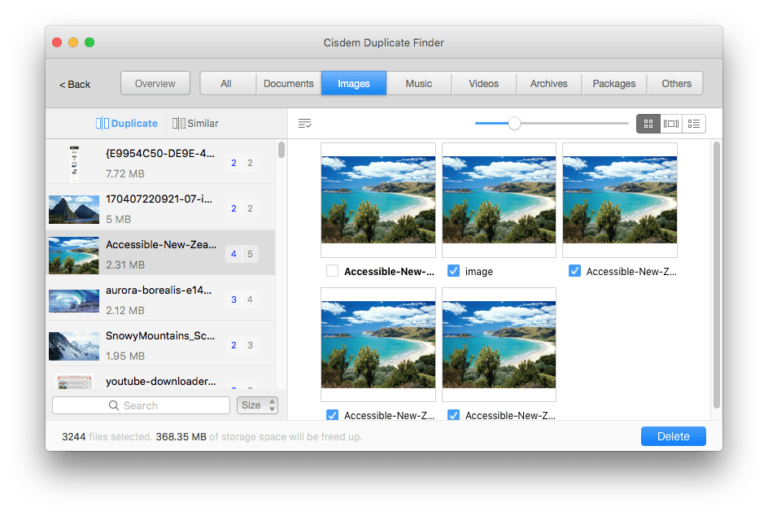The image size is (768, 516).
Task: Switch to side-by-side preview view
Action: (671, 124)
